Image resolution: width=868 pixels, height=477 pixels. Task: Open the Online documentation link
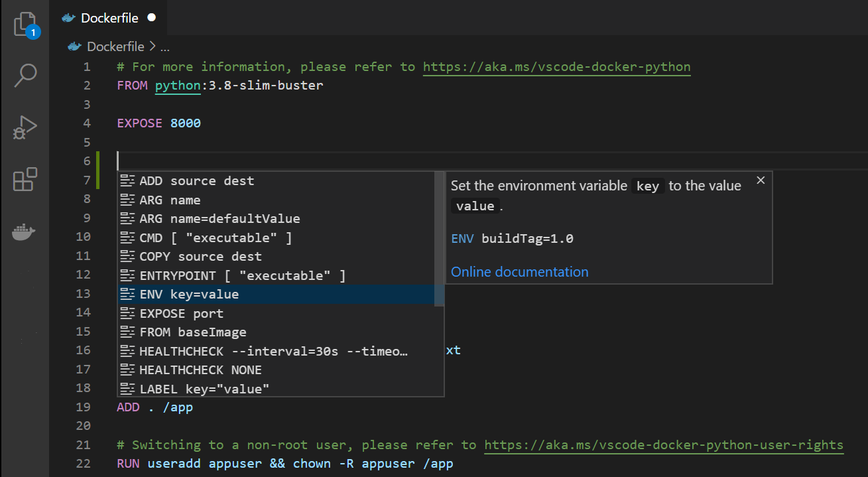[x=519, y=271]
